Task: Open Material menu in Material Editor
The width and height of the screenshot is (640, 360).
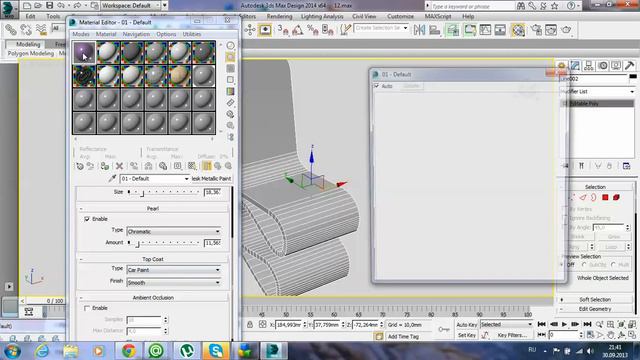Action: click(x=106, y=34)
